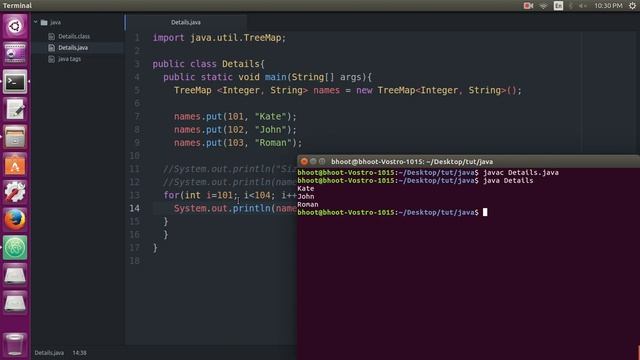Open the session gear menu in top bar

632,6
